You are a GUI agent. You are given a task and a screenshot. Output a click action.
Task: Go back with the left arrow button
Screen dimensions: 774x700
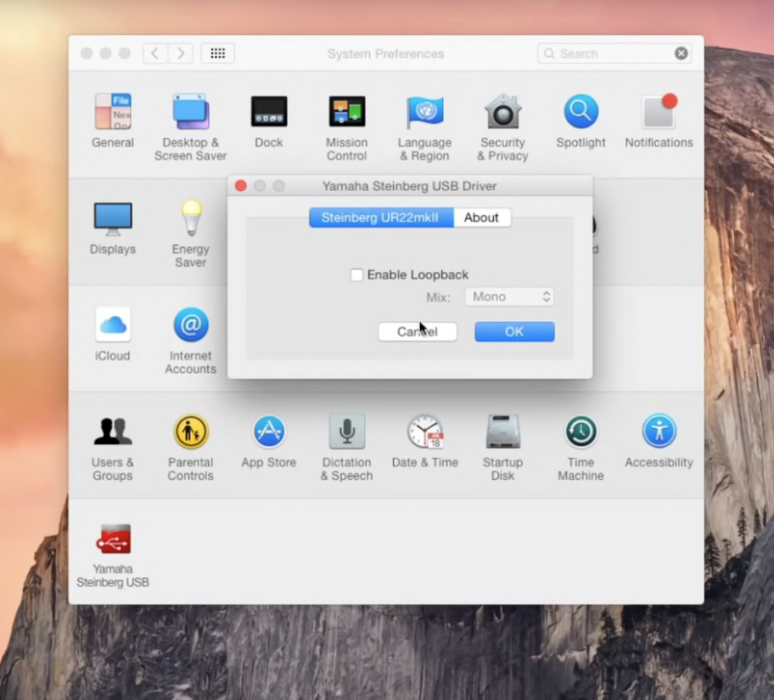pyautogui.click(x=155, y=53)
